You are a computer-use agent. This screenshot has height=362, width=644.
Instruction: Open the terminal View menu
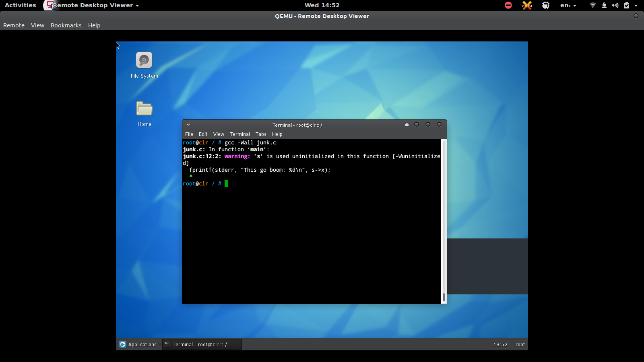219,134
